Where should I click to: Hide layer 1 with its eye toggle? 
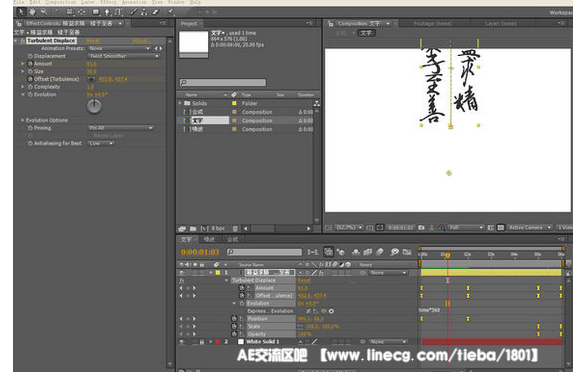[181, 273]
